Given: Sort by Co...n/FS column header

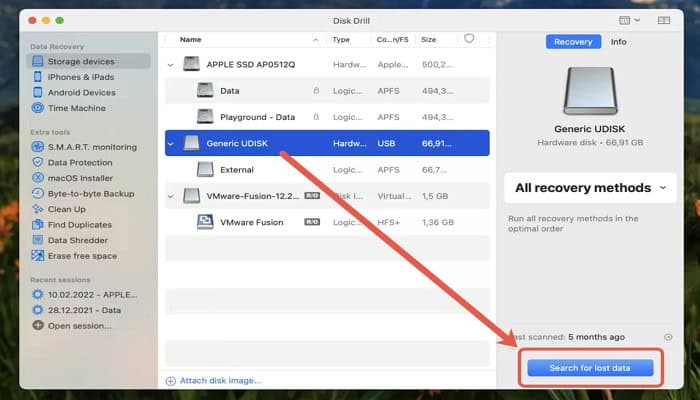Looking at the screenshot, I should click(x=392, y=40).
